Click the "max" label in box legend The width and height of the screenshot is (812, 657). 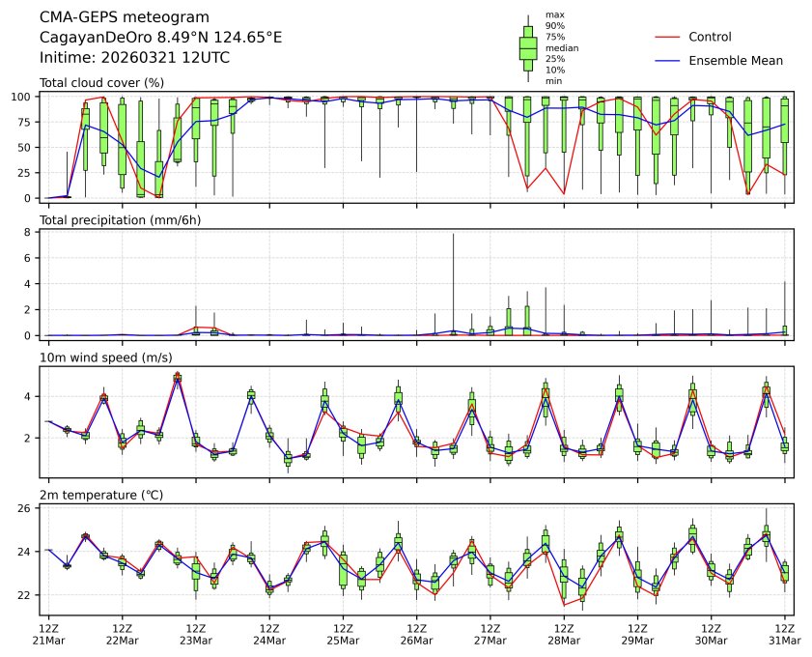click(x=554, y=15)
